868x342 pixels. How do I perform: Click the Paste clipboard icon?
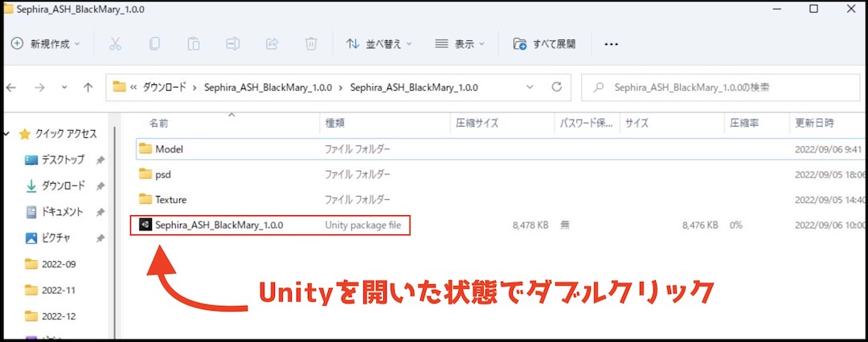coord(193,43)
